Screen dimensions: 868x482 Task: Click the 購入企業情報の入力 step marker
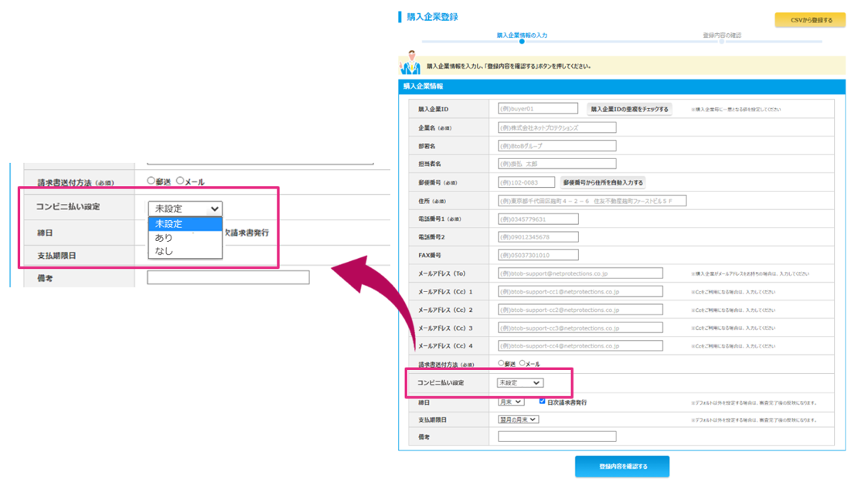(522, 41)
